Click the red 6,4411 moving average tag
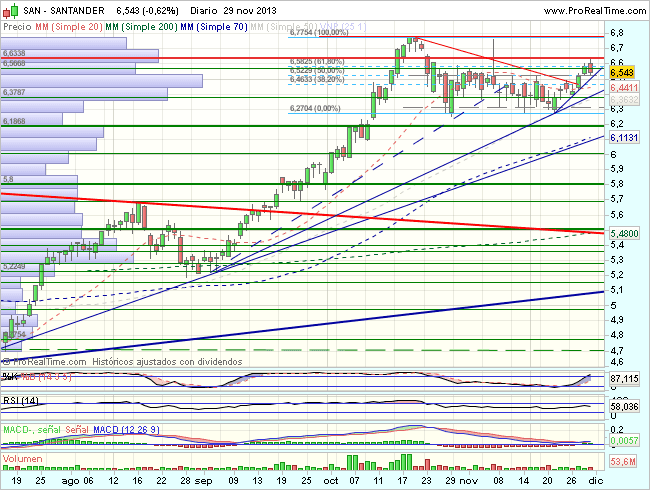Screen dimensions: 650x490 pyautogui.click(x=624, y=87)
